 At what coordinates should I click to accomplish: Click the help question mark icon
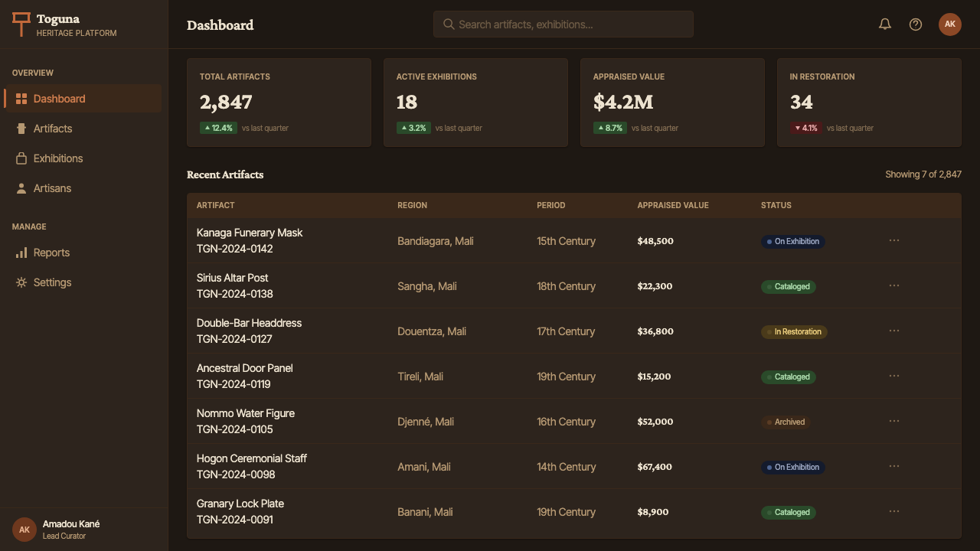tap(916, 24)
